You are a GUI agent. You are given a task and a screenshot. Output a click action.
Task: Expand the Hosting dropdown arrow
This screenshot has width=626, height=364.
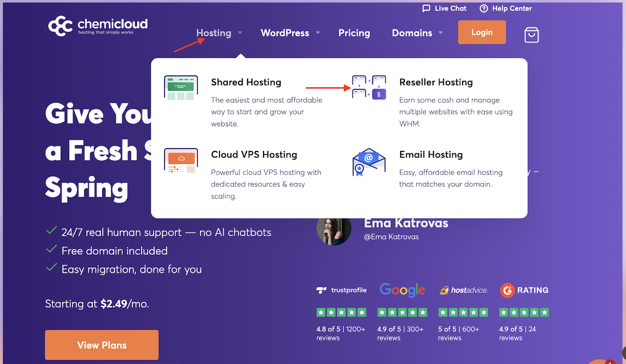pyautogui.click(x=240, y=33)
